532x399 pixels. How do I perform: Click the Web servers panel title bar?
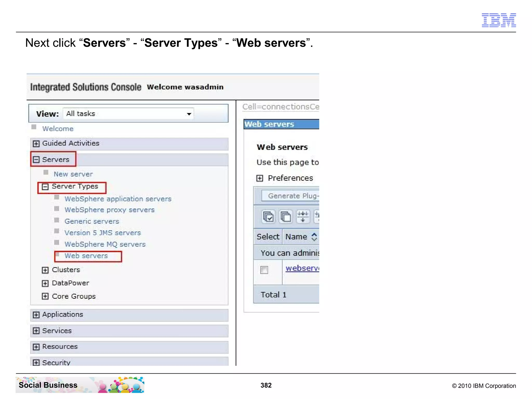point(281,124)
